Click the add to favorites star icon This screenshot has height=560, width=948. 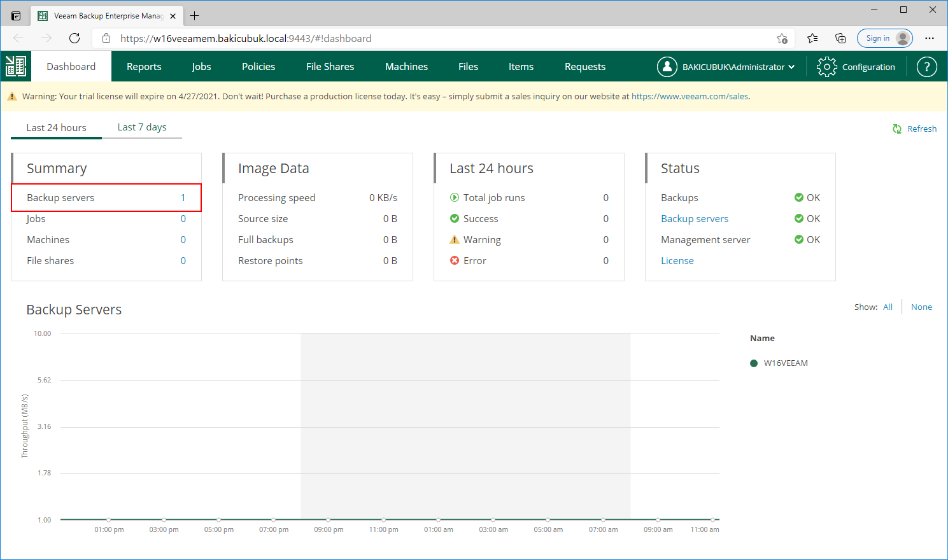click(782, 38)
